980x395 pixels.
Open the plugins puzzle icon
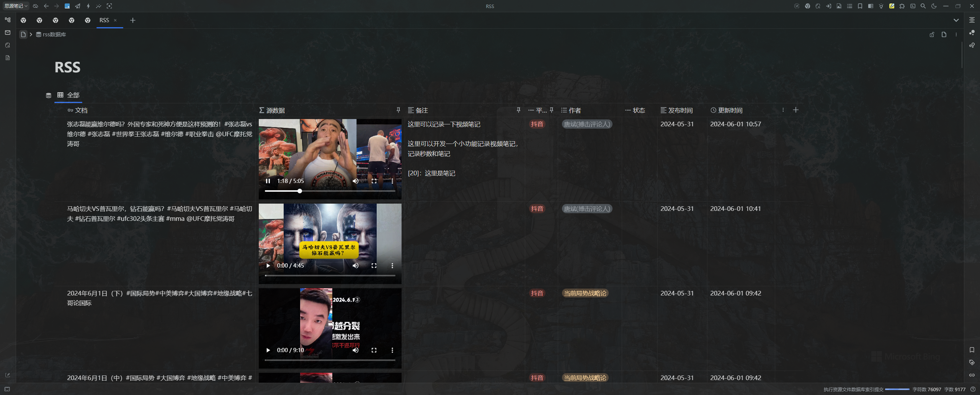[902, 6]
